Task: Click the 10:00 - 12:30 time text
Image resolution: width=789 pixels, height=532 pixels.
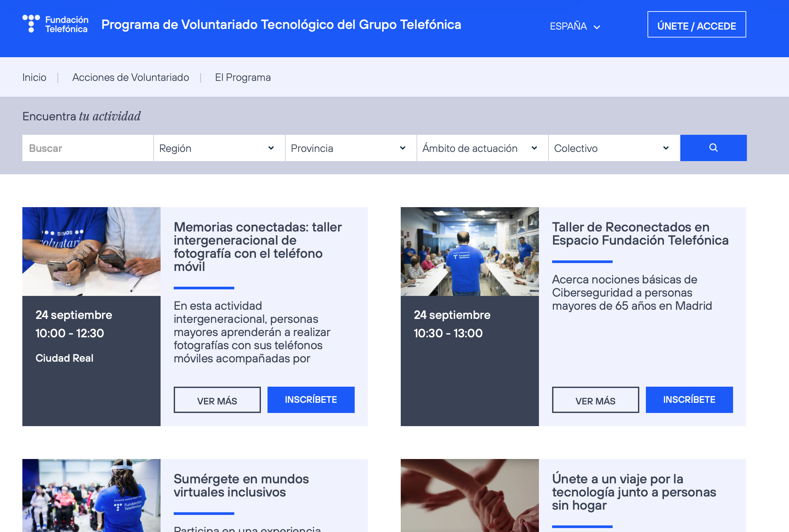Action: coord(70,333)
